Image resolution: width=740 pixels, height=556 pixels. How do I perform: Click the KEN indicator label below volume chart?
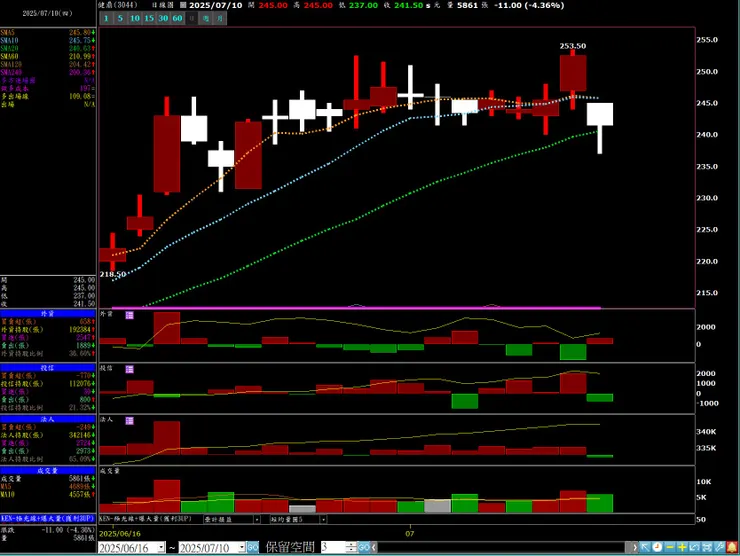click(x=146, y=519)
